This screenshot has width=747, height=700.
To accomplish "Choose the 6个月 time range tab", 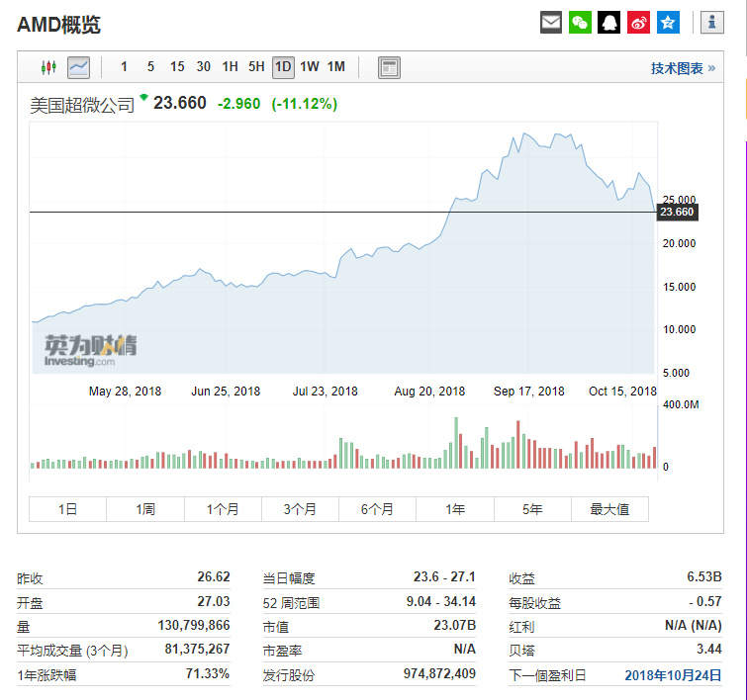I will 377,509.
